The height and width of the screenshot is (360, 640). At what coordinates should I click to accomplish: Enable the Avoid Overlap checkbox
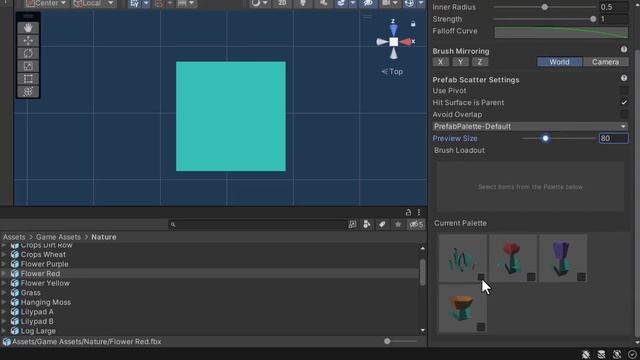click(624, 114)
